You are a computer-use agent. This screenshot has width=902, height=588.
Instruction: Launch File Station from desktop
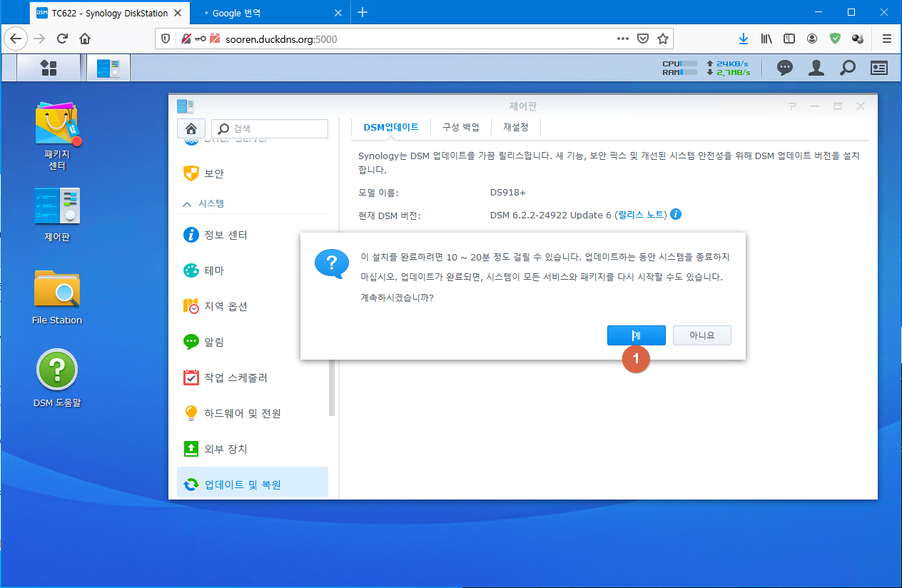coord(57,297)
